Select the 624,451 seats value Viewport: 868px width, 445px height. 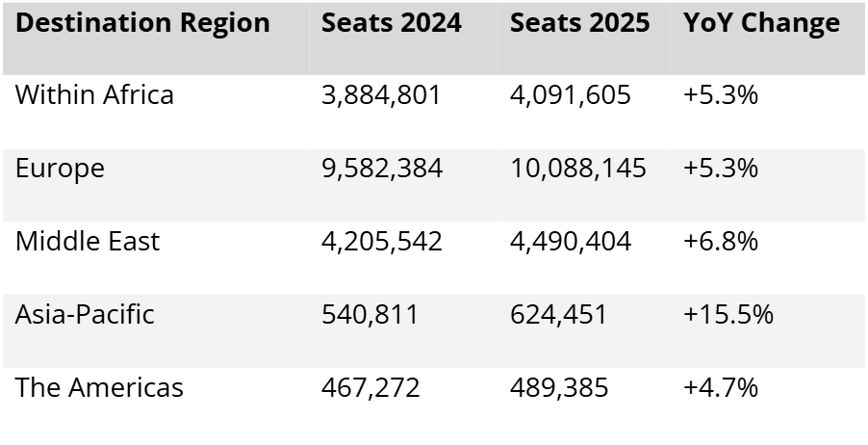[x=559, y=315]
